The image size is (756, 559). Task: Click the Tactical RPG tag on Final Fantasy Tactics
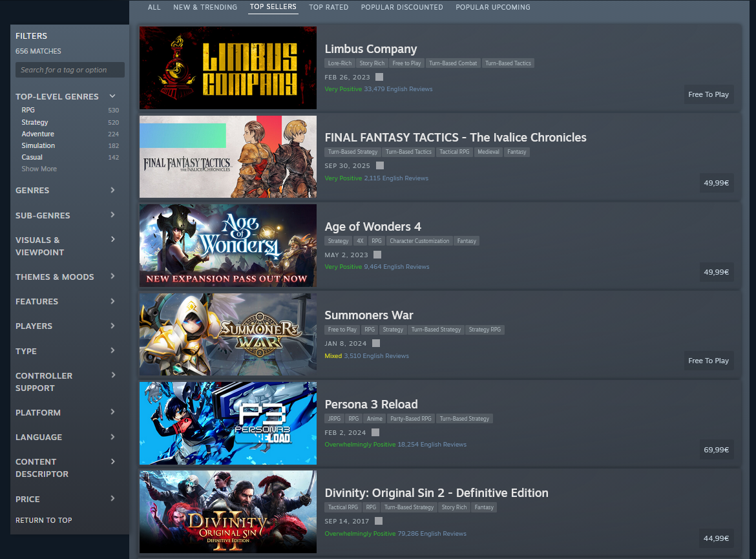(x=454, y=152)
